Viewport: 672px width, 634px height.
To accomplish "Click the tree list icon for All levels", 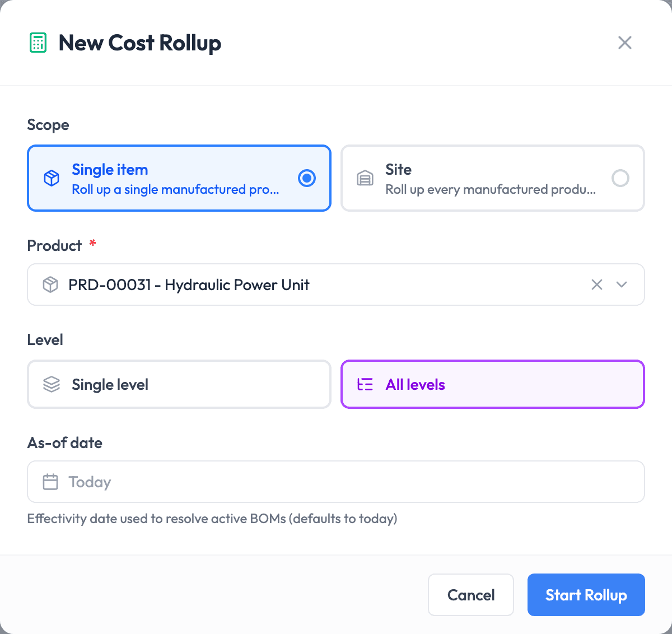I will coord(365,384).
